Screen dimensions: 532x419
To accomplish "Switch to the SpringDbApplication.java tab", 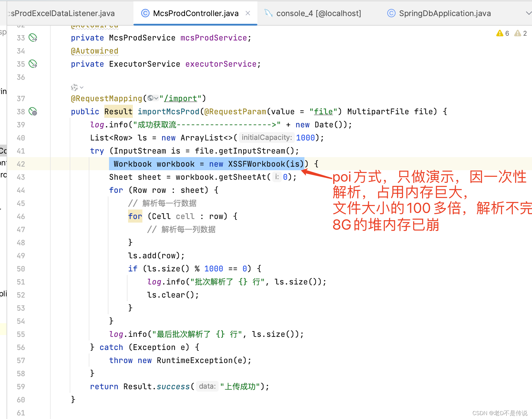I will 439,13.
